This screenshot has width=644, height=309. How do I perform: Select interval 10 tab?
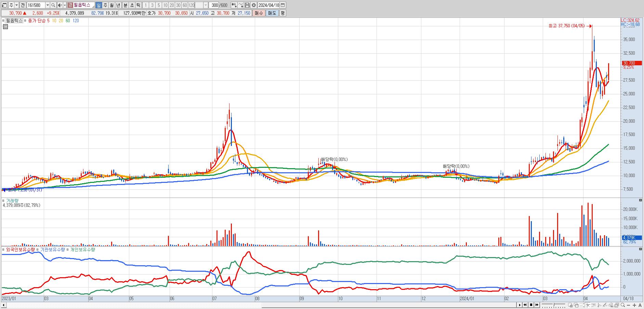tap(165, 5)
